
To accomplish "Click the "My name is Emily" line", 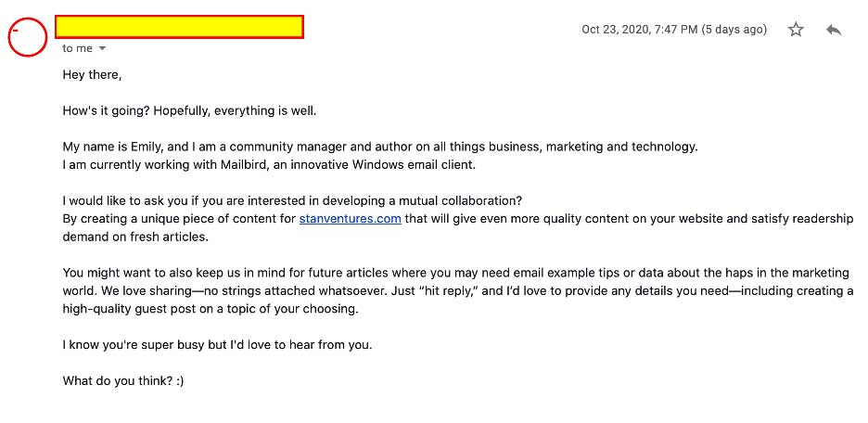I will point(380,147).
